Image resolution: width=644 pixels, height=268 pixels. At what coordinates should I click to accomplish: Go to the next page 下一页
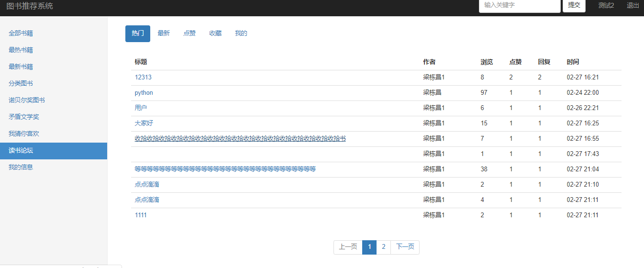405,247
